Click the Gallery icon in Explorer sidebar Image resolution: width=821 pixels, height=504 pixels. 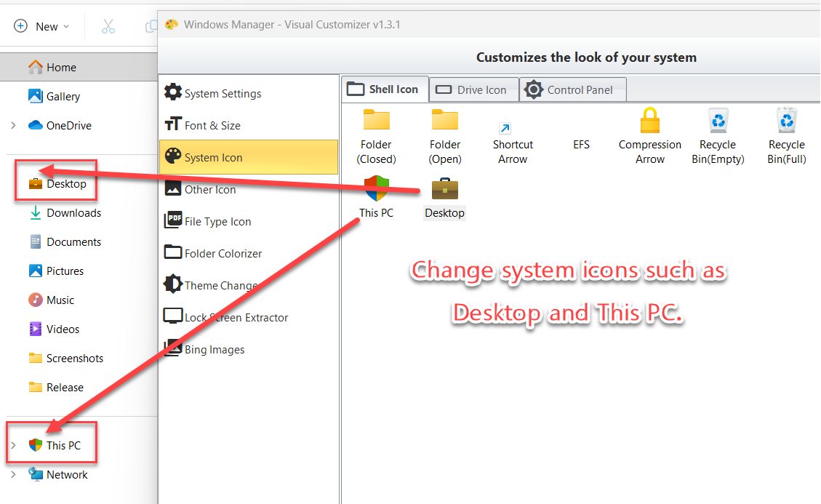(36, 96)
